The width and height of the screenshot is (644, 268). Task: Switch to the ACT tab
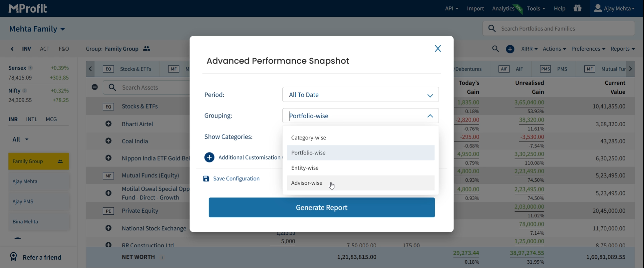tap(45, 49)
